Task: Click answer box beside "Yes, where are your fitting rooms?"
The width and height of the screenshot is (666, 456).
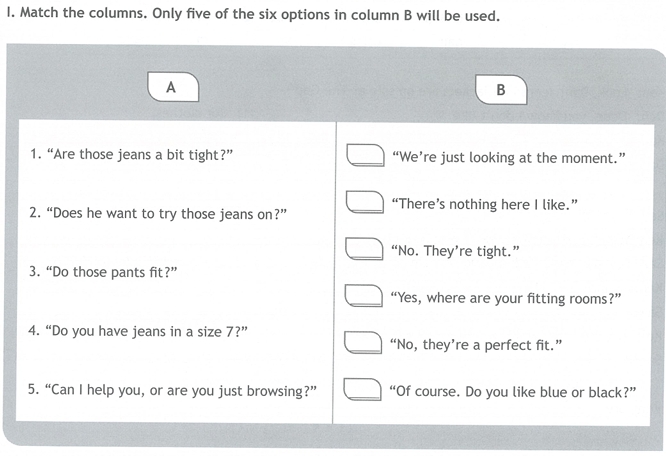Action: [x=364, y=296]
